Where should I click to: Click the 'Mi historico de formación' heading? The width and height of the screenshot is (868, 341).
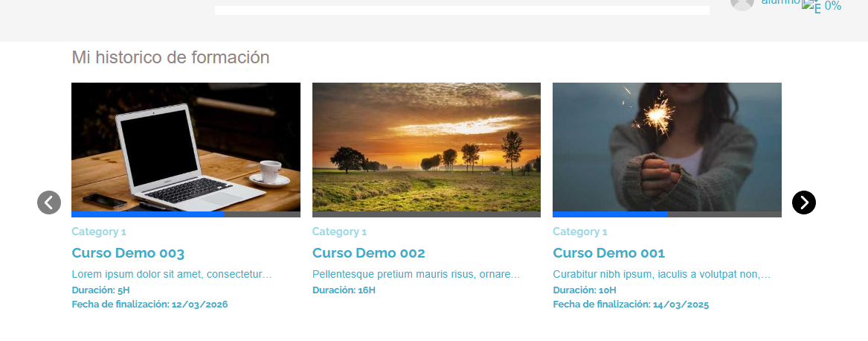pos(170,57)
